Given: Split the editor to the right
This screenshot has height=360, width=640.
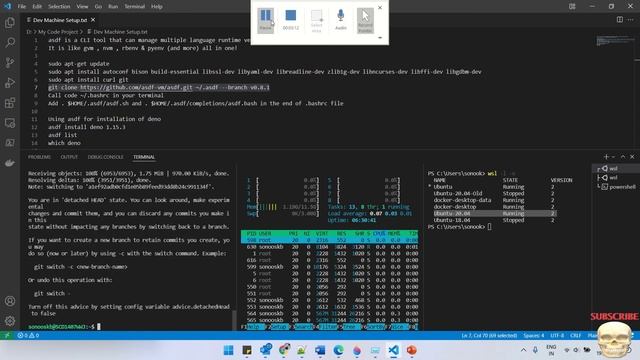Looking at the screenshot, I should coord(620,20).
